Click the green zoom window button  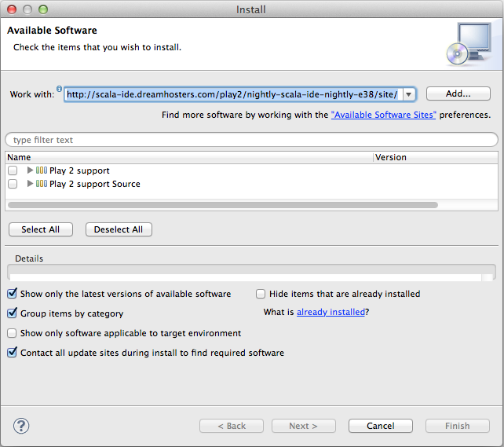coord(43,9)
